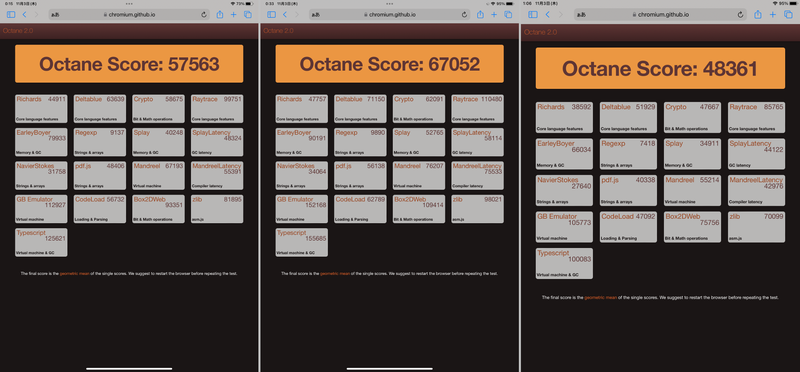The width and height of the screenshot is (800, 372).
Task: Add new tab in the 67052 score browser
Action: [x=494, y=15]
